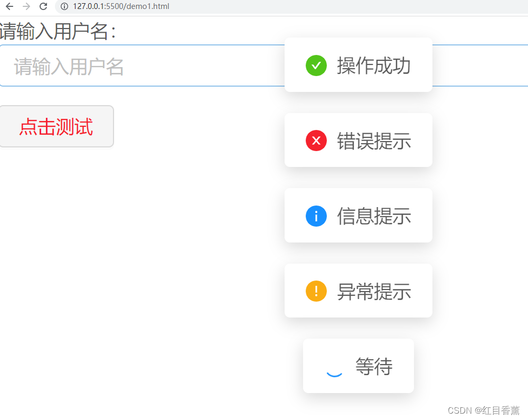Click the yellow warning exclamation icon
This screenshot has width=528, height=420.
(x=316, y=291)
